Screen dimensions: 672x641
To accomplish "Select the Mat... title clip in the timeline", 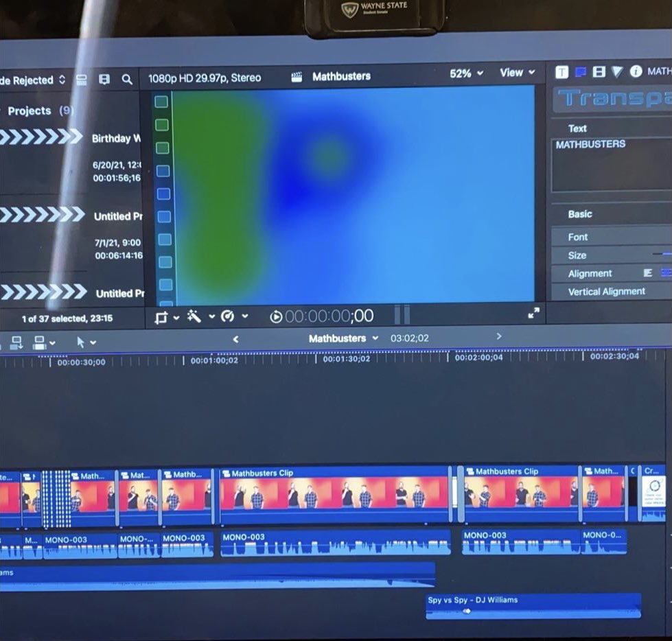I will pos(138,497).
